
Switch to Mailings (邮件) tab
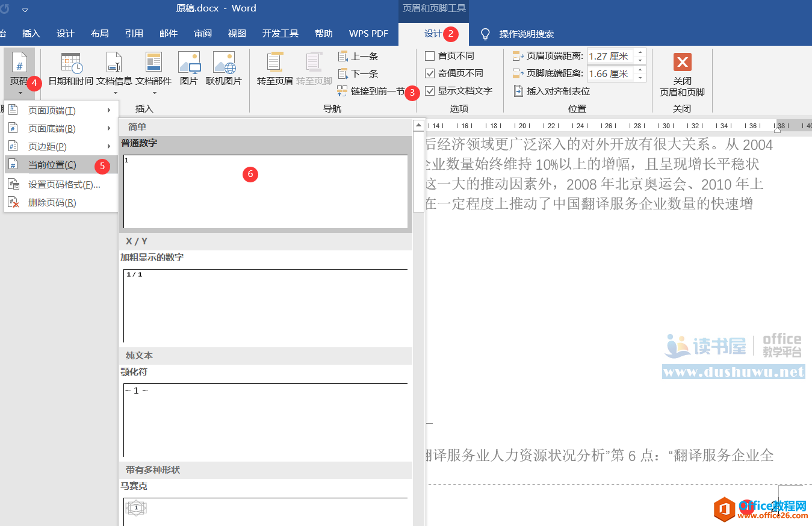point(169,34)
